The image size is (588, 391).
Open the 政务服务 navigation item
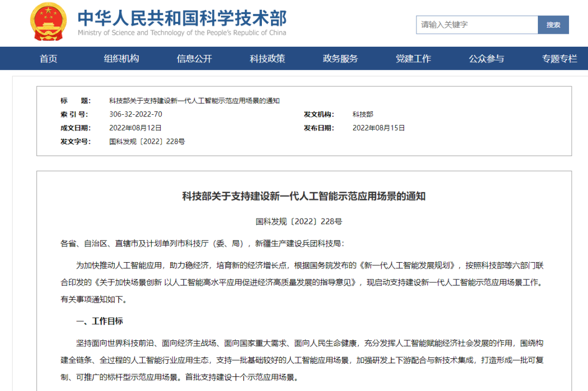coord(340,58)
